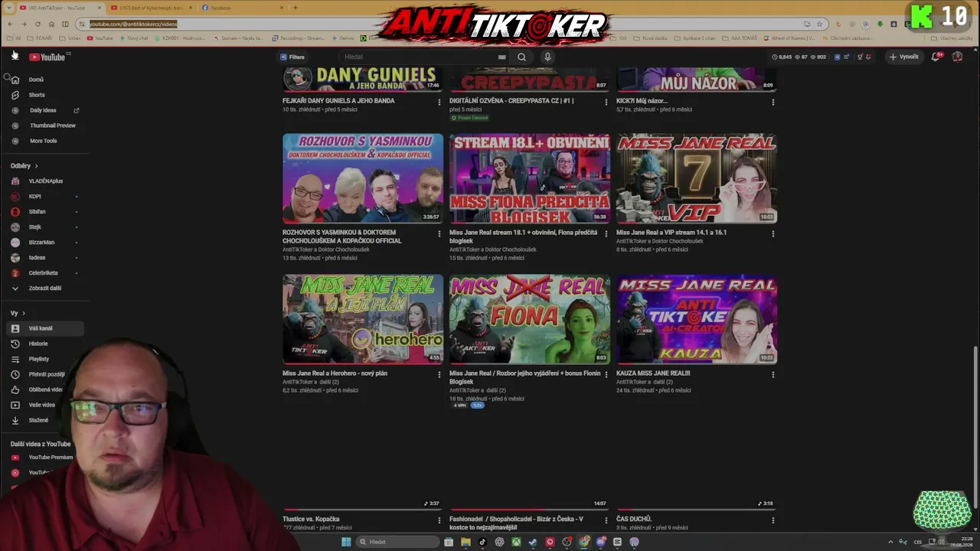
Task: Open the Daily Ideas external link icon
Action: tap(77, 110)
